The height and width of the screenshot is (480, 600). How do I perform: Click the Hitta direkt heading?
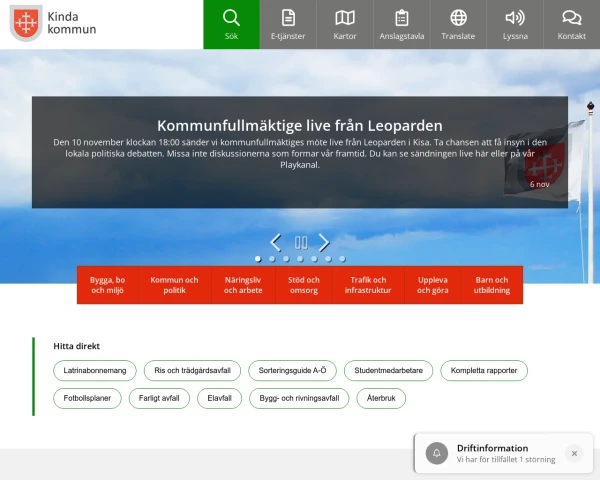coord(77,346)
